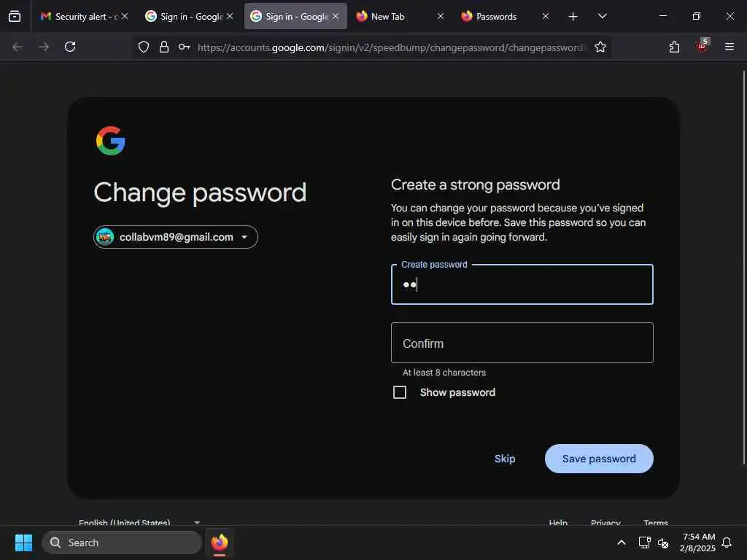
Task: Open the Firefox View tabs overview icon
Action: coord(15,17)
